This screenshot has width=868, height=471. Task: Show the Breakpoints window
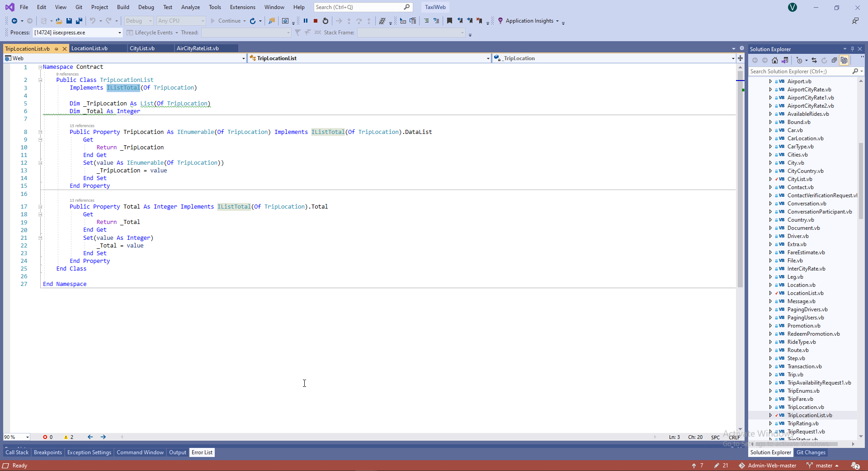pyautogui.click(x=48, y=452)
